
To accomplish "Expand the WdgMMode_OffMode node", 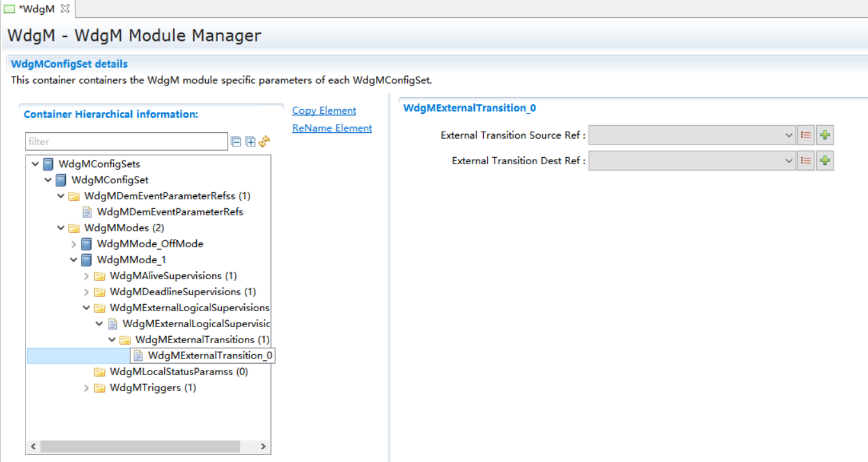I will (74, 244).
